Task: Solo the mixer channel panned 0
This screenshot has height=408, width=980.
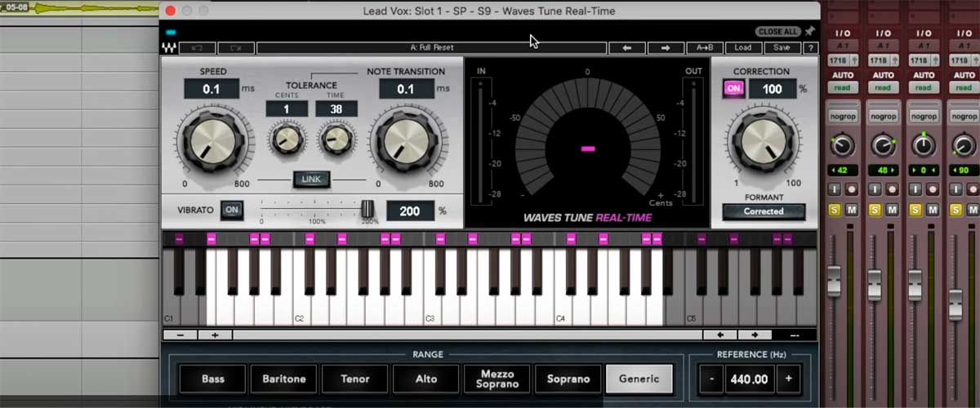Action: (915, 211)
